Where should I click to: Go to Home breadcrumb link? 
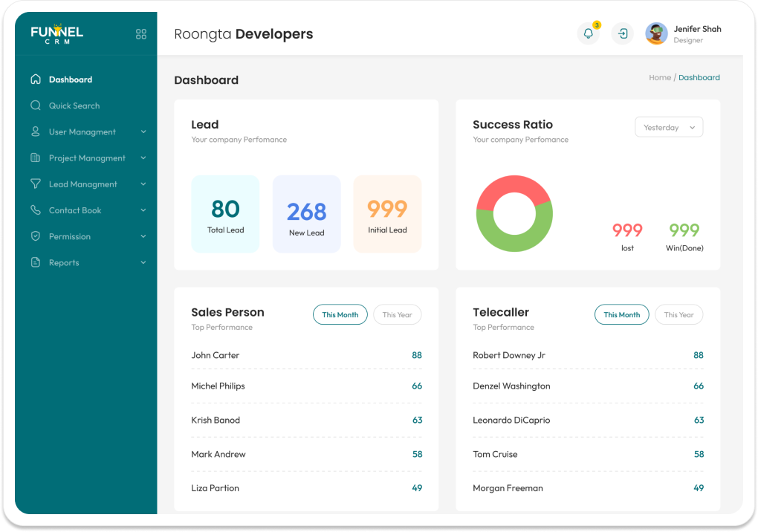[x=659, y=77]
